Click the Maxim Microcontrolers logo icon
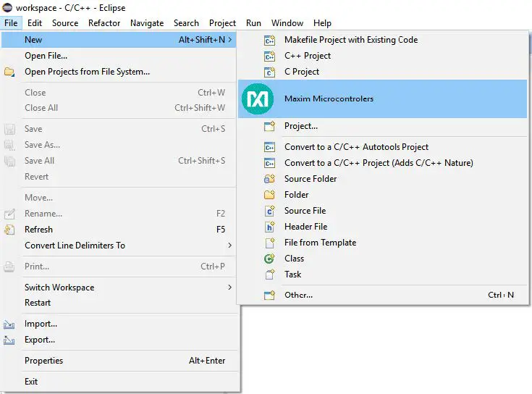Viewport: 532px width, 394px height. [x=258, y=98]
